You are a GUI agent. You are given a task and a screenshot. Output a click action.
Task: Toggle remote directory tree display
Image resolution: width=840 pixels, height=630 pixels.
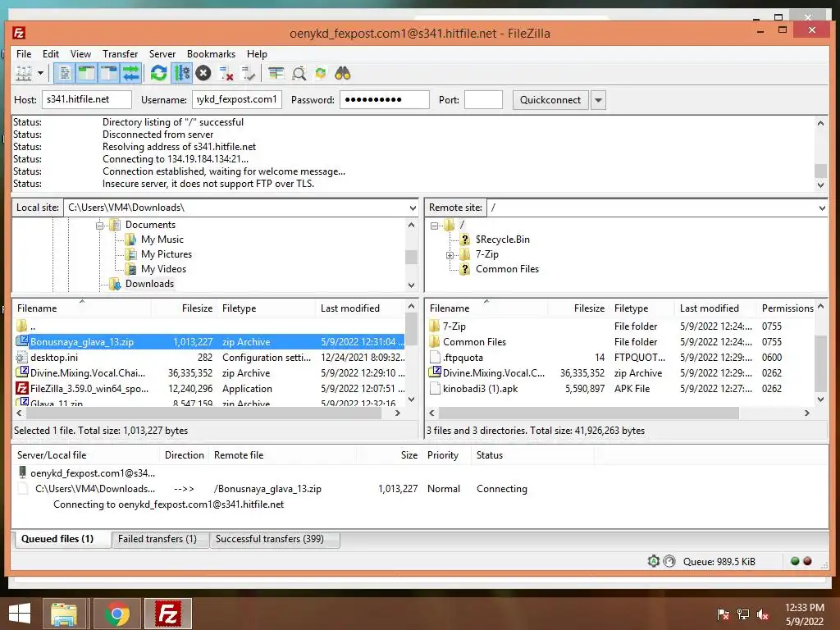109,73
